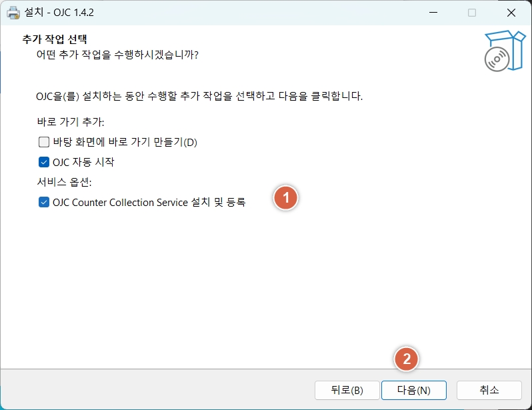Click the grayed-out maximize window button
This screenshot has height=410, width=532.
coord(472,13)
